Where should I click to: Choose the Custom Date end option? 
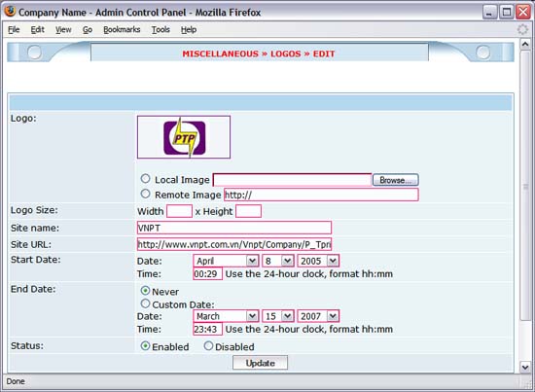[x=145, y=303]
